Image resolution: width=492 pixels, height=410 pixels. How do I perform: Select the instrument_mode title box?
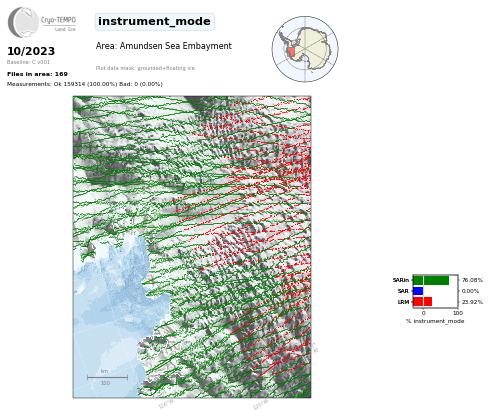[x=155, y=22]
